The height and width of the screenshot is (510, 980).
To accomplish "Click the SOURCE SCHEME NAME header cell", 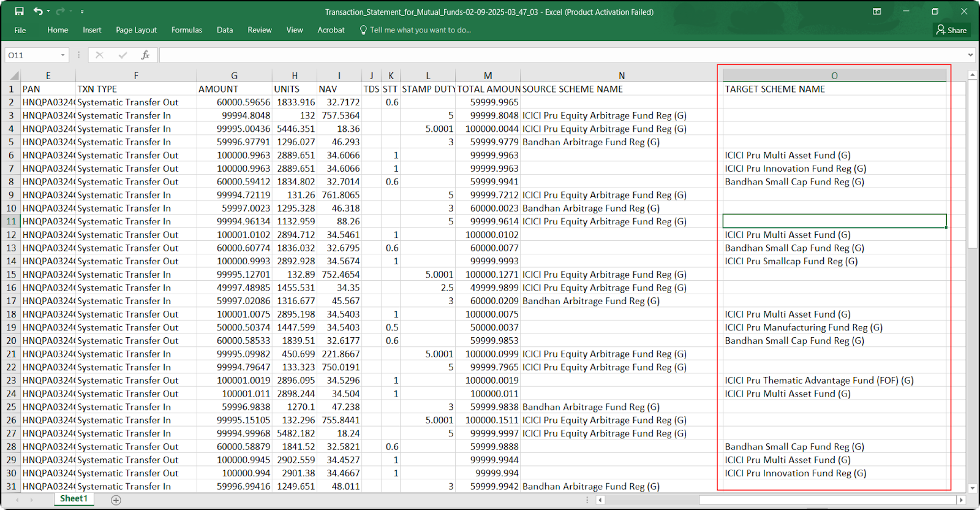I will coord(622,89).
